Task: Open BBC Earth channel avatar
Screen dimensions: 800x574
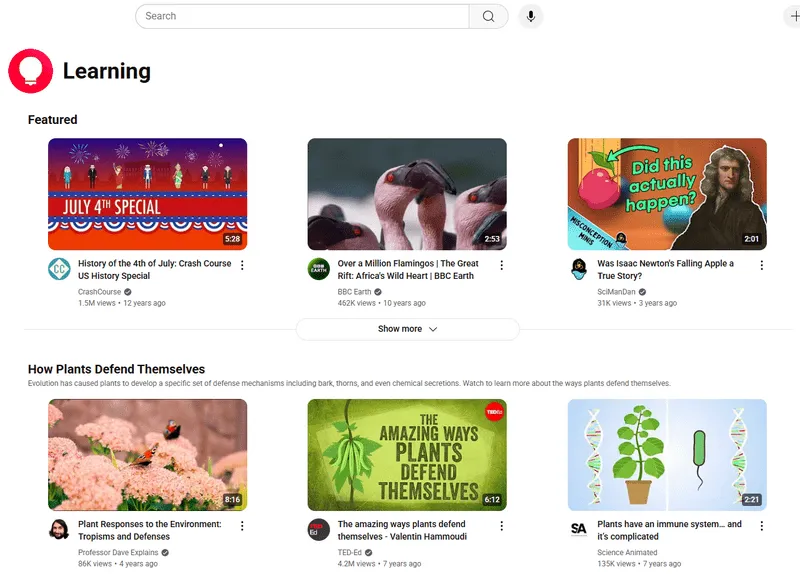Action: (x=318, y=269)
